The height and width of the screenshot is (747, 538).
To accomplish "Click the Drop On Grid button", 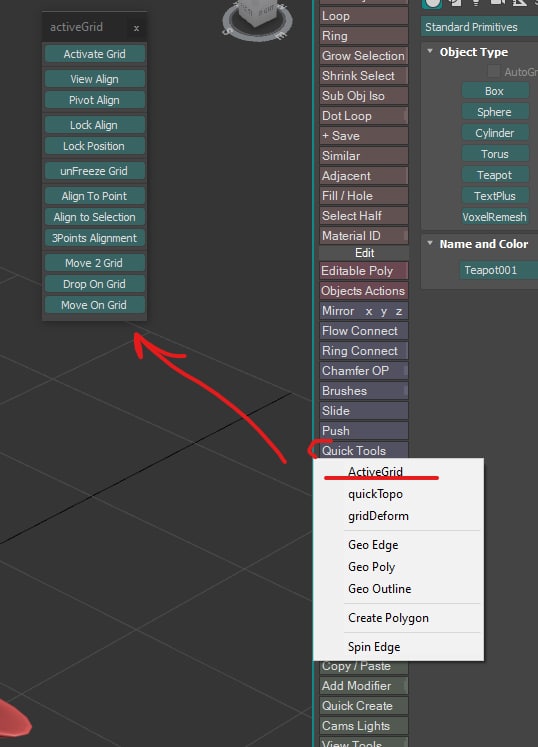I will (x=94, y=284).
